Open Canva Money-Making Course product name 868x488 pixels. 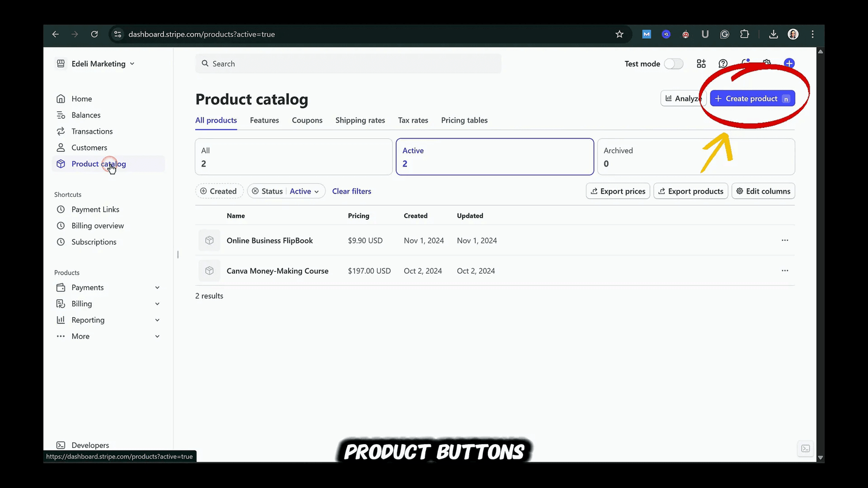click(x=277, y=271)
